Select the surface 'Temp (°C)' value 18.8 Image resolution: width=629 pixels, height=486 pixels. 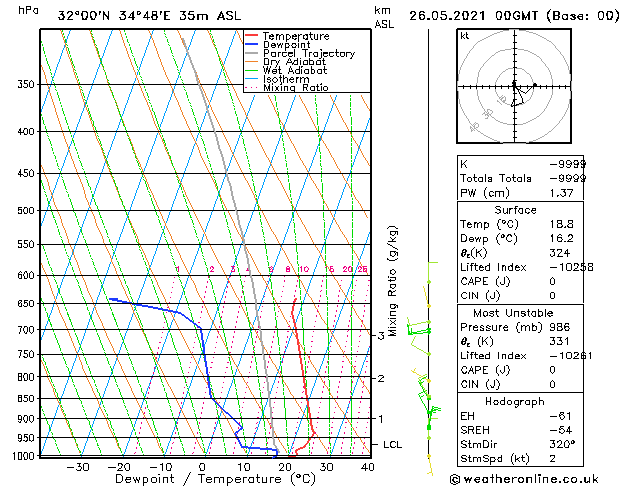(x=561, y=224)
